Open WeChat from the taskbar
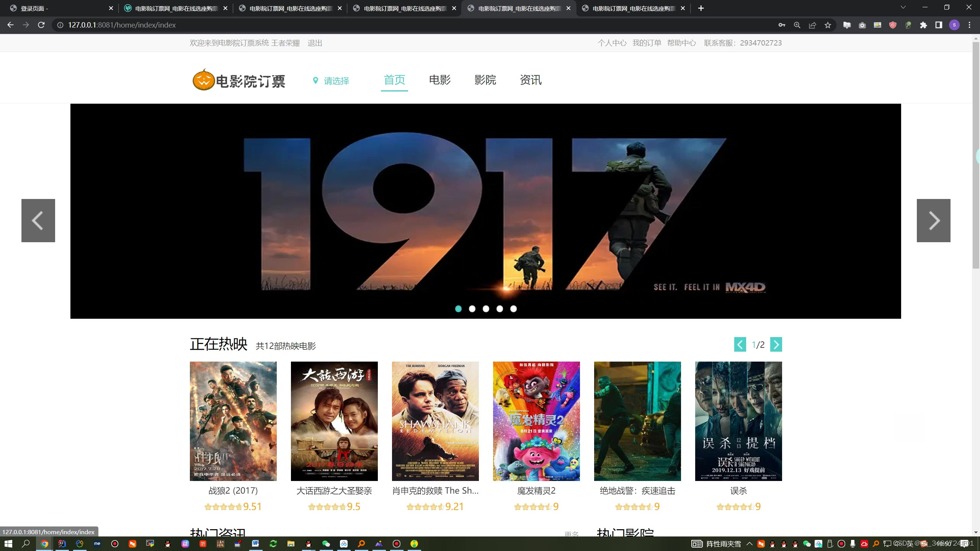 (326, 543)
